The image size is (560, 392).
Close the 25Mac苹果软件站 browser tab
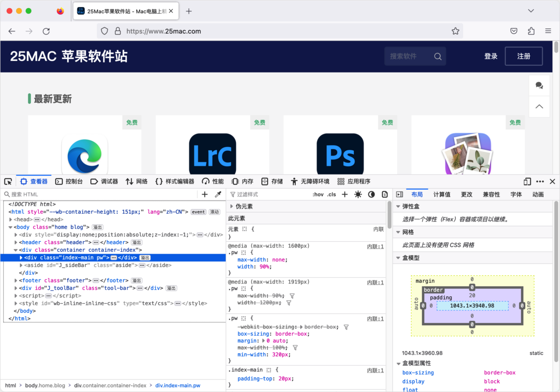tap(171, 11)
